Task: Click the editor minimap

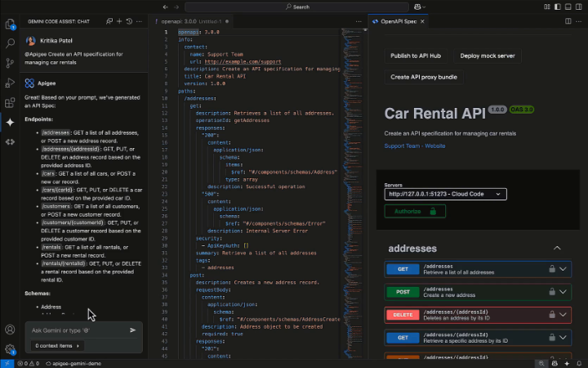Action: point(351,193)
